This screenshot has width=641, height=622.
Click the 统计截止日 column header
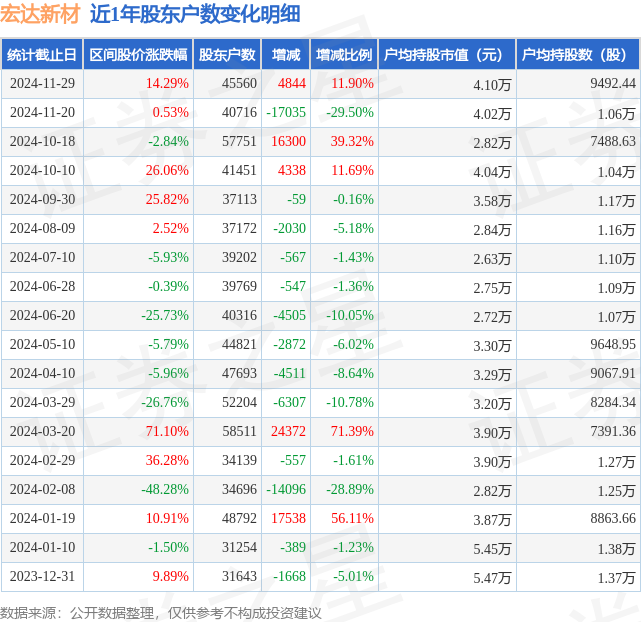(x=42, y=54)
